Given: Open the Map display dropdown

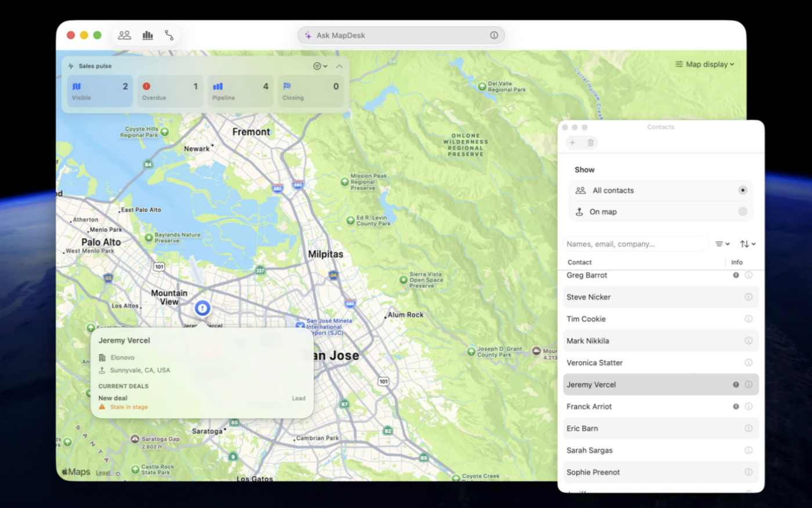Looking at the screenshot, I should point(705,64).
